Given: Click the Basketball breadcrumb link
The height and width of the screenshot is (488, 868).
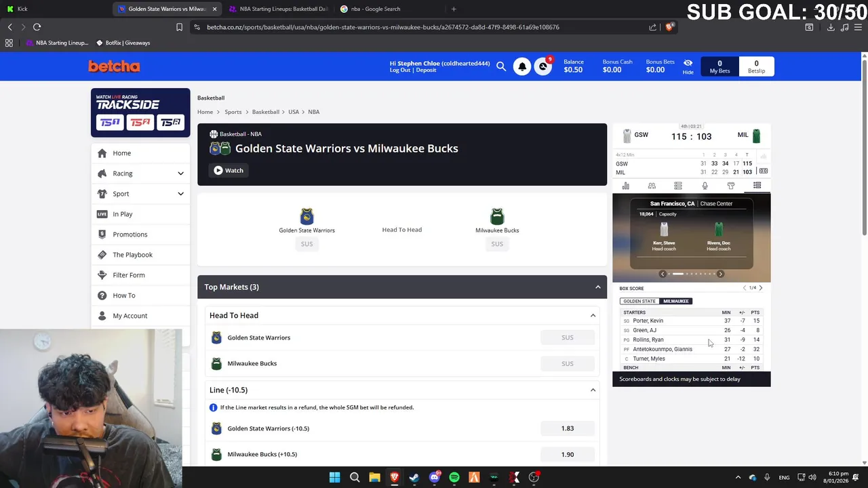Looking at the screenshot, I should coord(266,112).
